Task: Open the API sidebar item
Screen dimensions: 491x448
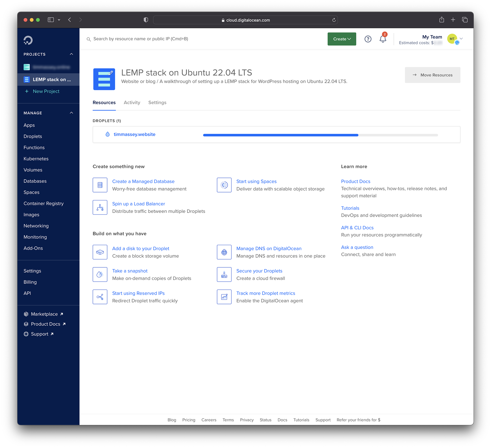Action: click(x=27, y=293)
